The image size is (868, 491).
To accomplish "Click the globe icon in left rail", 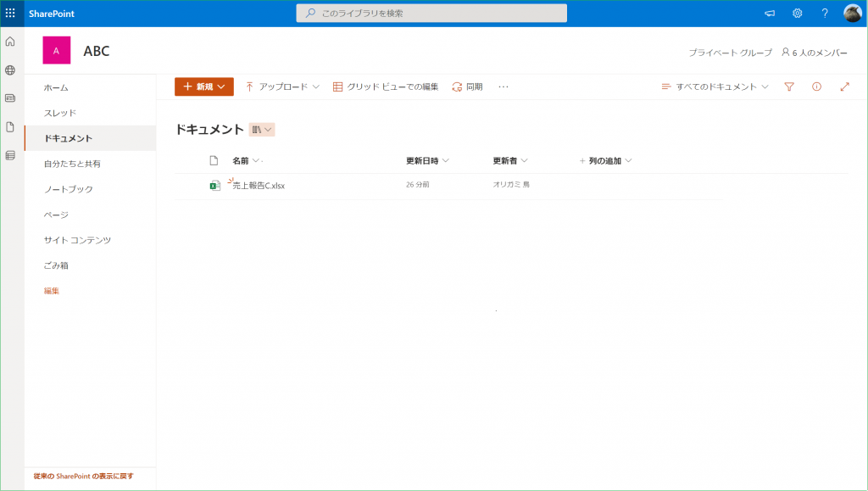I will (10, 70).
